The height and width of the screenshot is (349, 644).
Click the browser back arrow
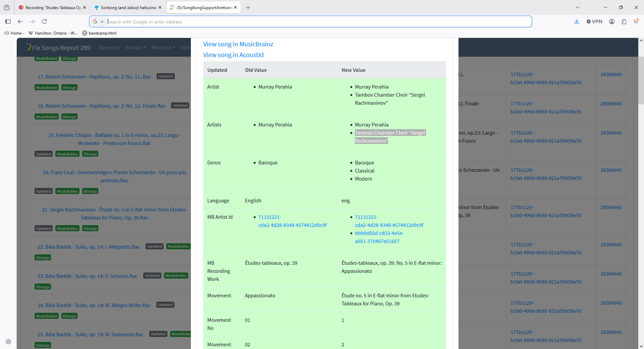point(20,21)
